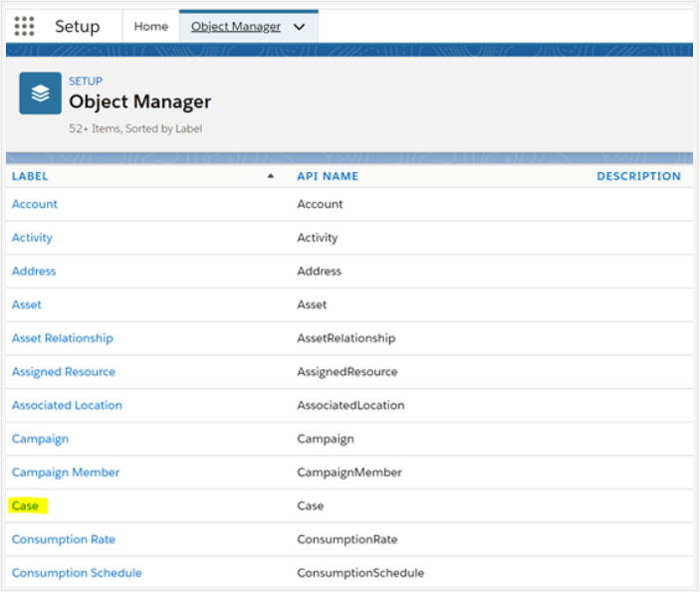Open the App Launcher grid icon
The image size is (700, 592).
[24, 26]
